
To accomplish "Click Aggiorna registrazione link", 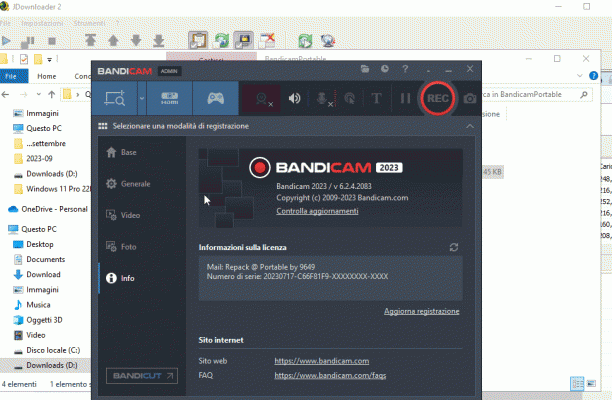I will click(x=422, y=311).
